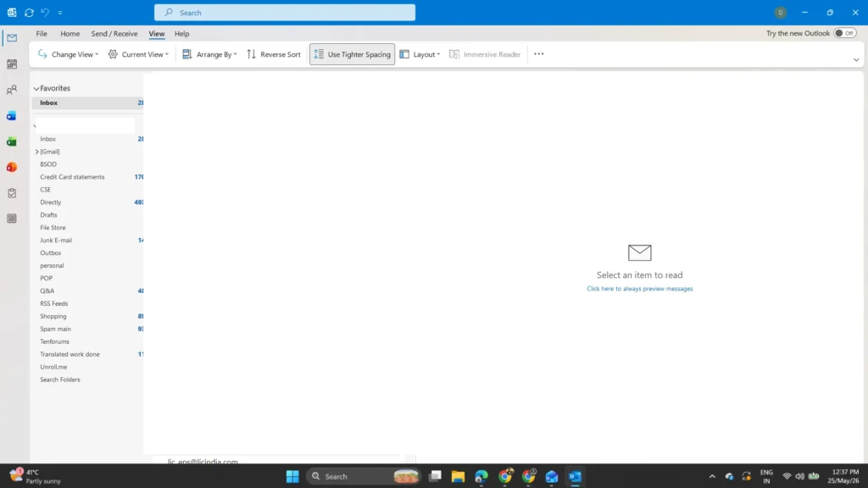Screen dimensions: 868x488
Task: Switch to the Home tab
Action: [70, 34]
